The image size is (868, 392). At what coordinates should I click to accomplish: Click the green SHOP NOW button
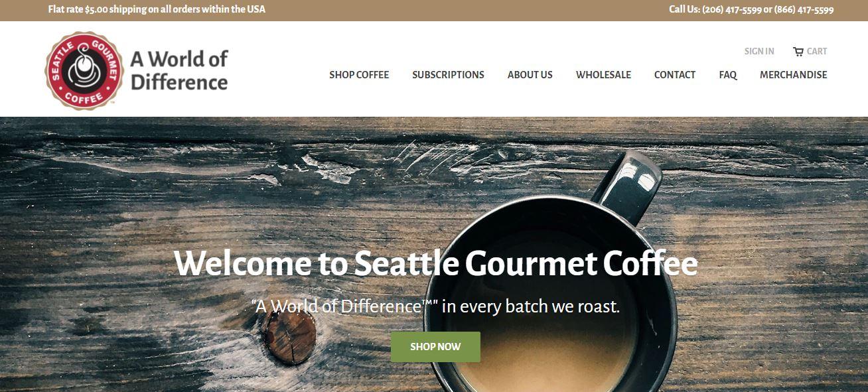435,347
